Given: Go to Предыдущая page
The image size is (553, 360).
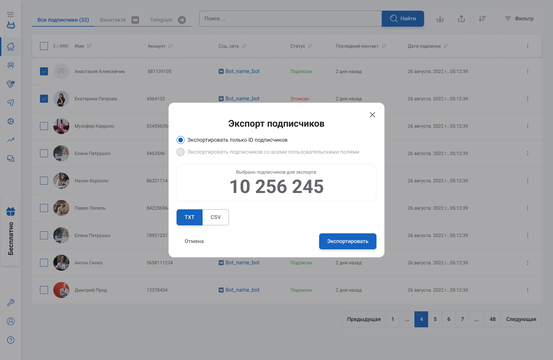Looking at the screenshot, I should coord(364,319).
